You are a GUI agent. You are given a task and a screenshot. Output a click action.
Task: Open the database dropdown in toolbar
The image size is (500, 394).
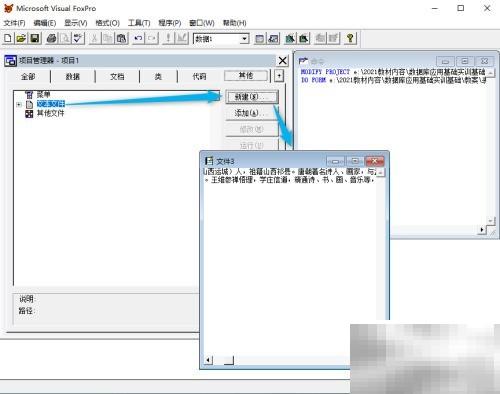click(244, 39)
